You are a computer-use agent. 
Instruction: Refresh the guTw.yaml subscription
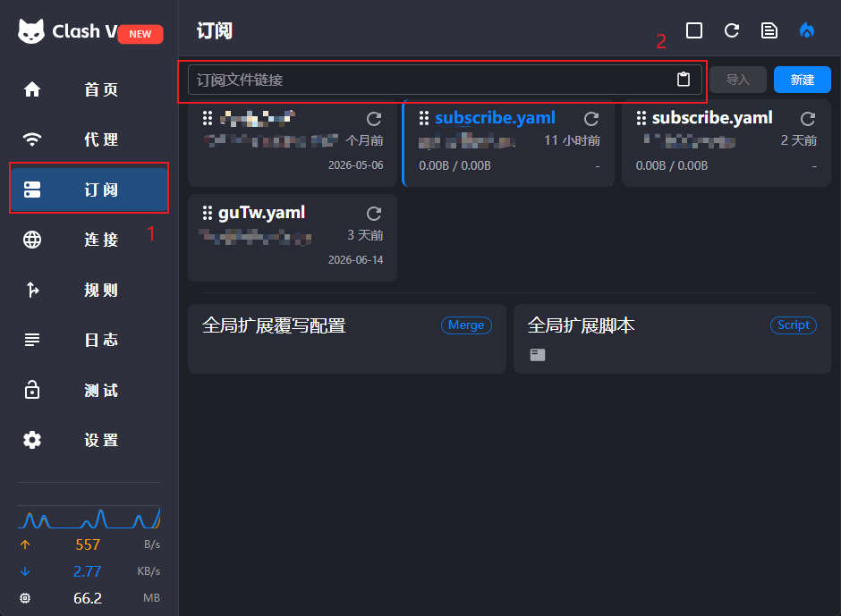[374, 214]
